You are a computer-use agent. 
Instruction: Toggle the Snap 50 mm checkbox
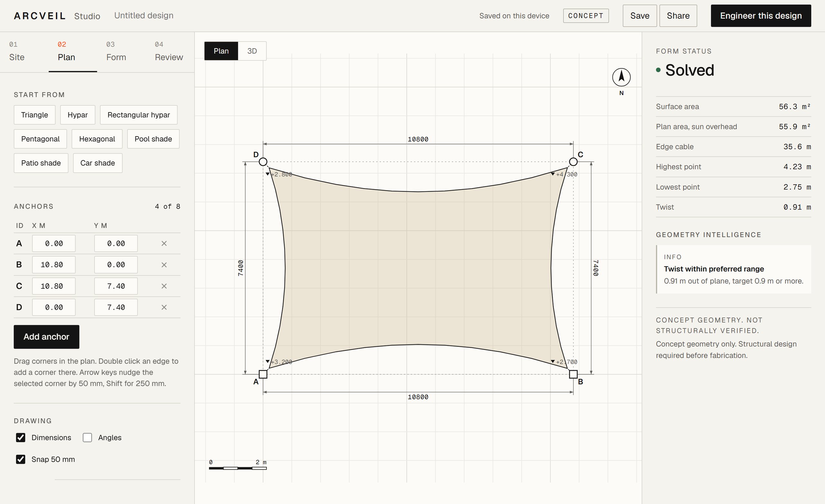(21, 460)
